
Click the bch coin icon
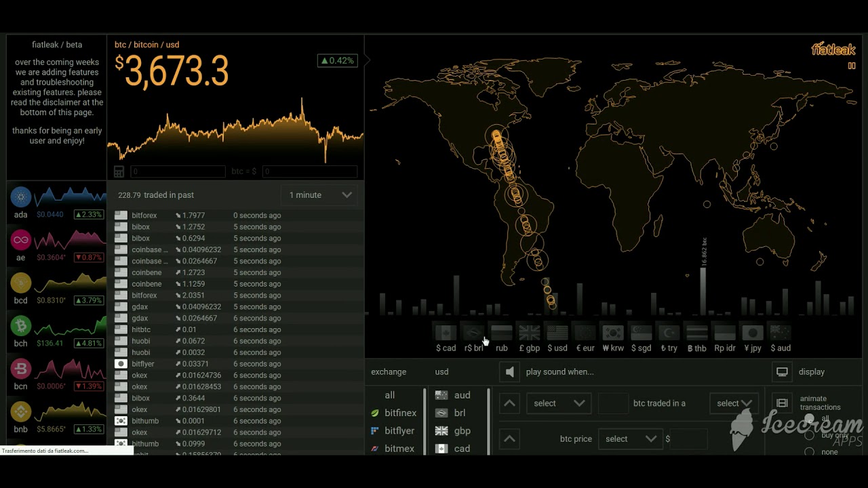[x=21, y=326]
